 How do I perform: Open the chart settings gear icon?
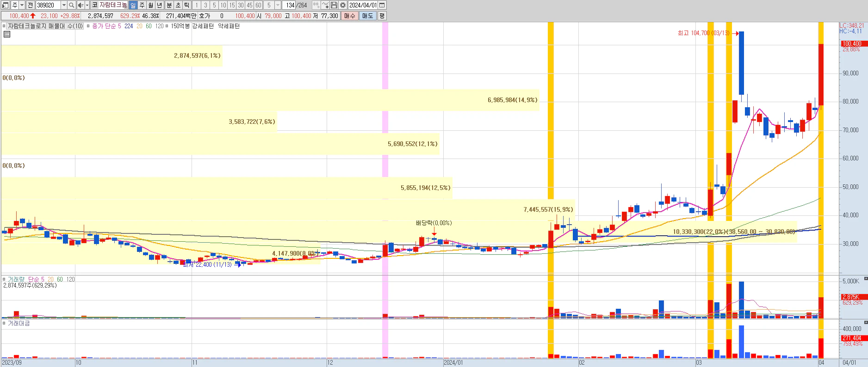(x=343, y=5)
